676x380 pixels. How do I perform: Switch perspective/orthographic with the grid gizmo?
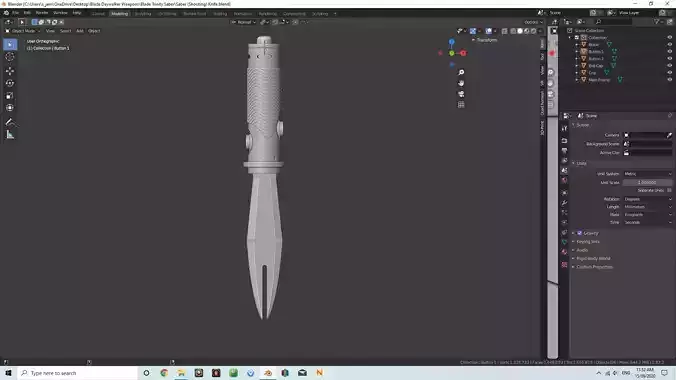tap(461, 104)
